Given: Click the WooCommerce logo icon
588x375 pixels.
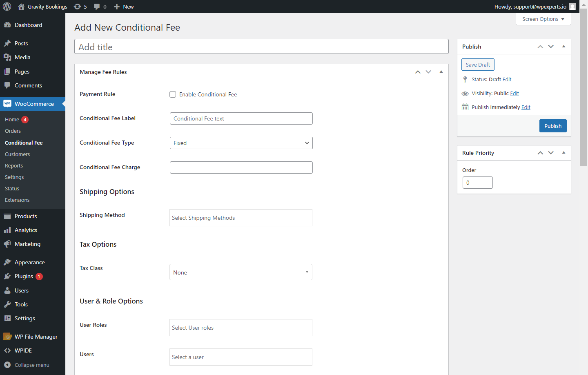Looking at the screenshot, I should [x=7, y=104].
